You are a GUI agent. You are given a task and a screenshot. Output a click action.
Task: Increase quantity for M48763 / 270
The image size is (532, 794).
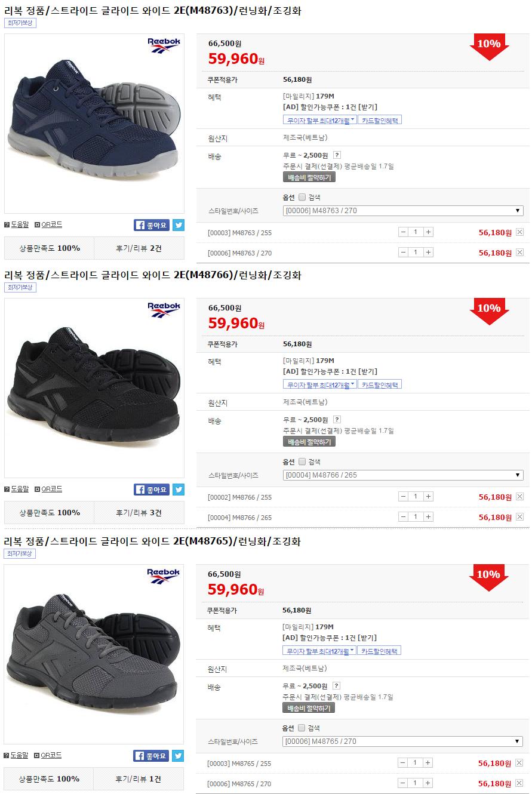click(x=428, y=253)
